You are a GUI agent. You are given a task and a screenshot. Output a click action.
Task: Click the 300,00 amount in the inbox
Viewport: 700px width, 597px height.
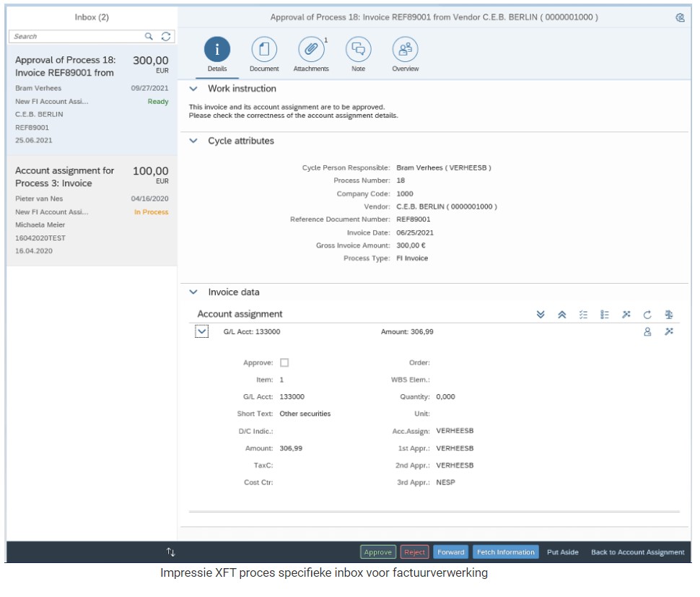[151, 61]
